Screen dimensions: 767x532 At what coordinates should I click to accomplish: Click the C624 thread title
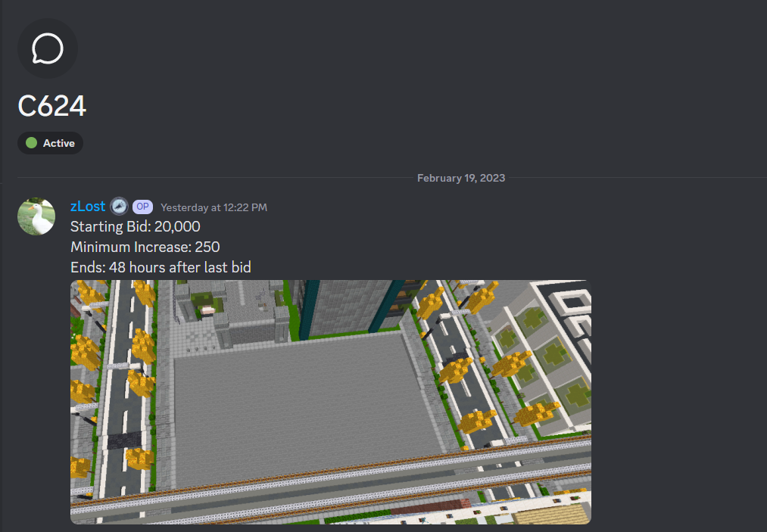[51, 106]
